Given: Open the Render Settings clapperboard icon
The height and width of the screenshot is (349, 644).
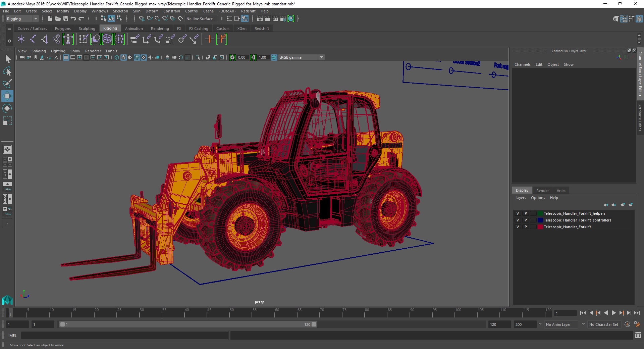Looking at the screenshot, I should tap(283, 19).
